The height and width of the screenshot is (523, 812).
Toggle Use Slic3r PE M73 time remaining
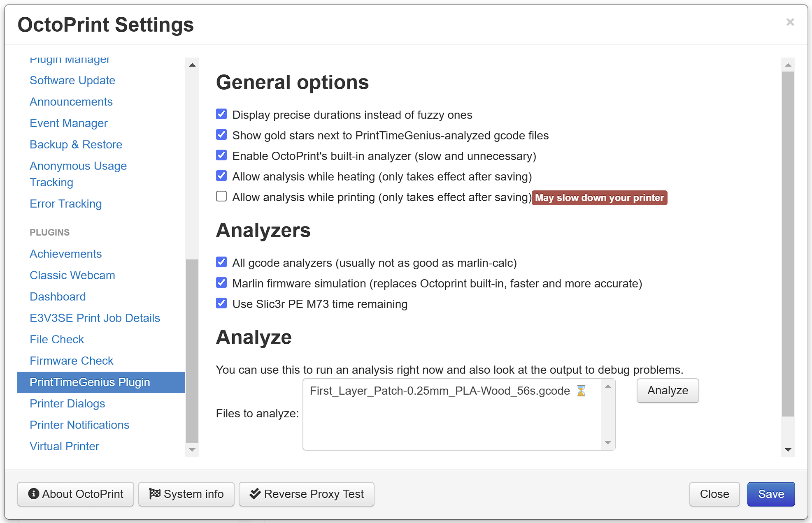[221, 303]
